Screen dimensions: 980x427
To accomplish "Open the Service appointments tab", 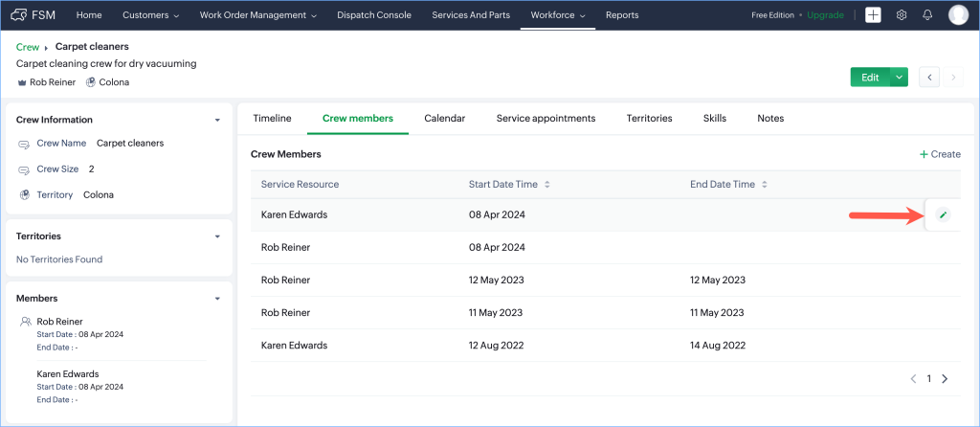I will [x=546, y=119].
